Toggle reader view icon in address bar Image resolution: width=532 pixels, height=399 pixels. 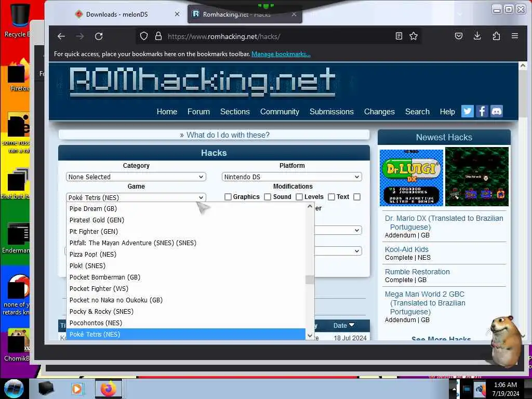click(x=399, y=36)
